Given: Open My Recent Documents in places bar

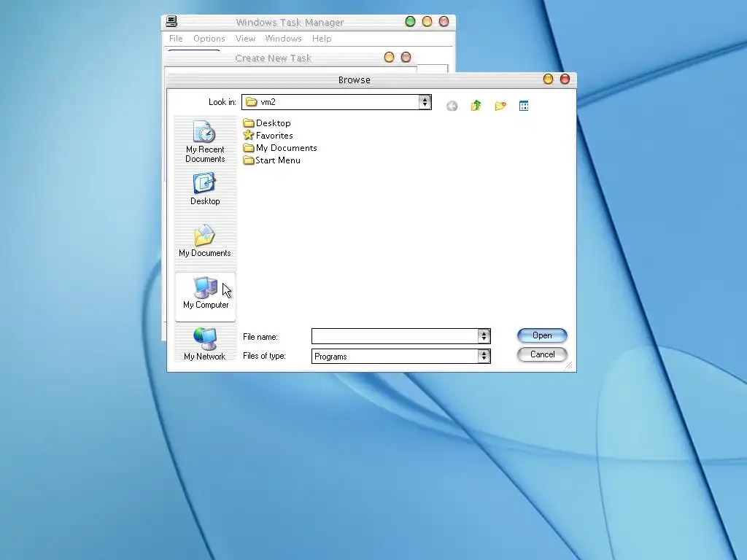Looking at the screenshot, I should pyautogui.click(x=205, y=141).
